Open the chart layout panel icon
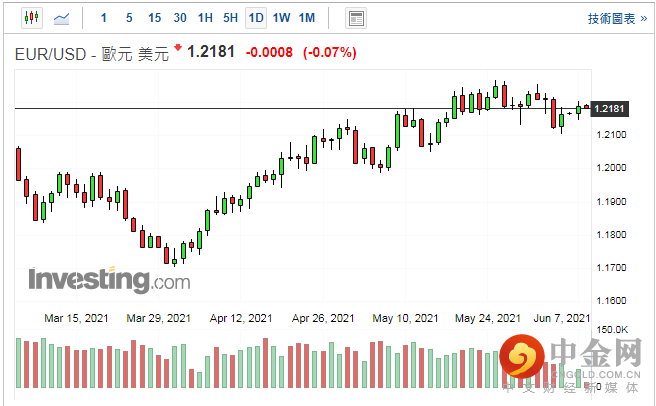 [355, 18]
